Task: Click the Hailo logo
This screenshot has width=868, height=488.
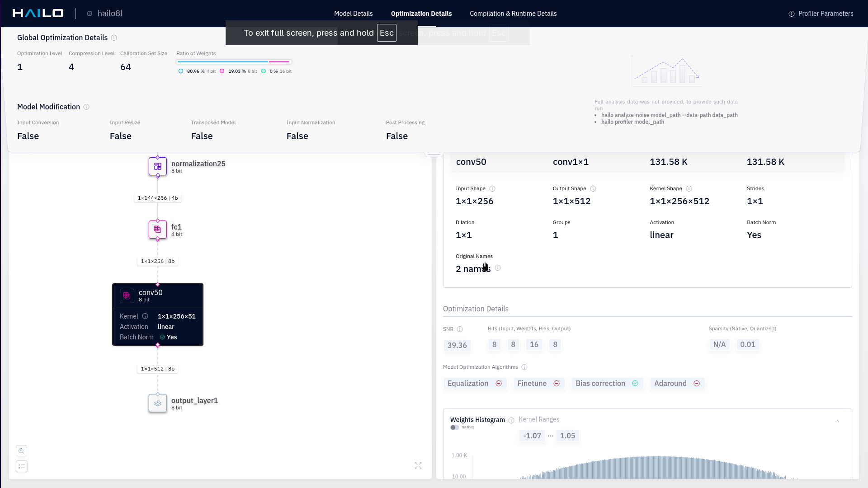Action: tap(38, 14)
